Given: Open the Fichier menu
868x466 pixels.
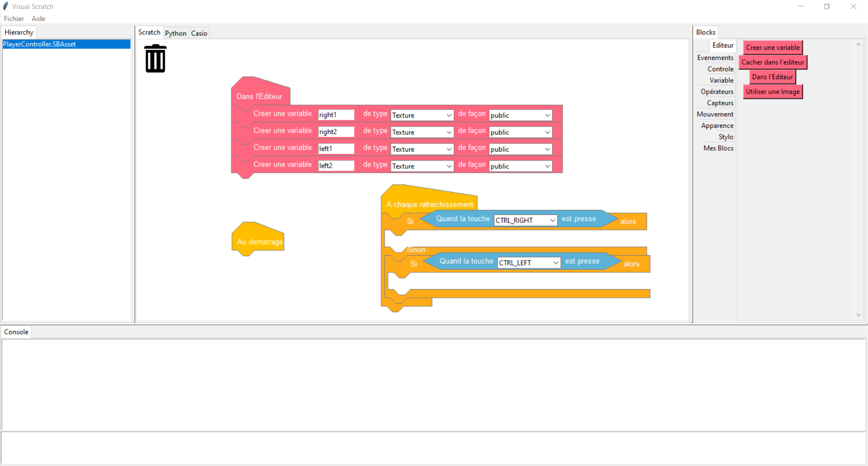Looking at the screenshot, I should point(14,19).
